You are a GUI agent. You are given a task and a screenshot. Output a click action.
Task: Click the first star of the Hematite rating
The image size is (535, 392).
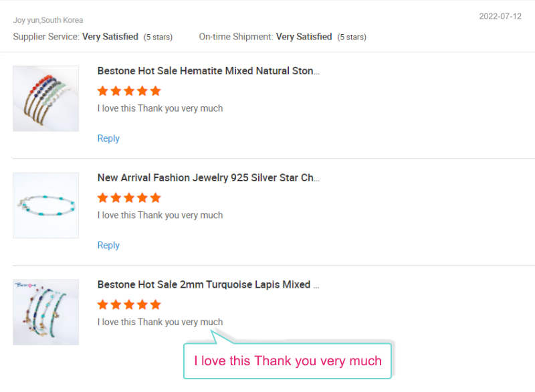point(103,91)
